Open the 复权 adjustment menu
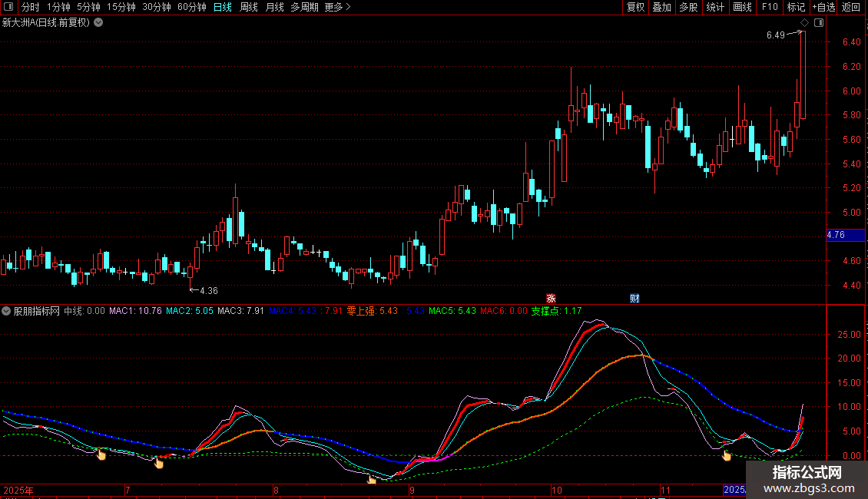The width and height of the screenshot is (868, 499). point(635,7)
